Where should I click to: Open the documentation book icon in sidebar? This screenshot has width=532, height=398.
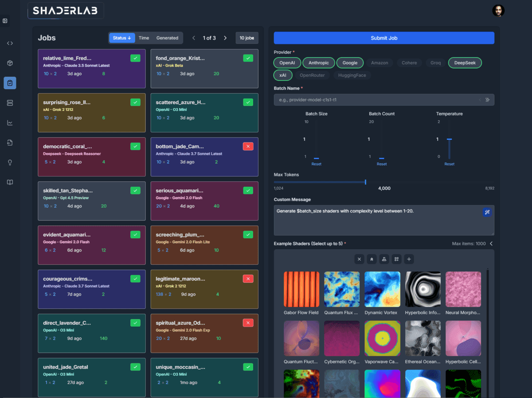(x=10, y=182)
